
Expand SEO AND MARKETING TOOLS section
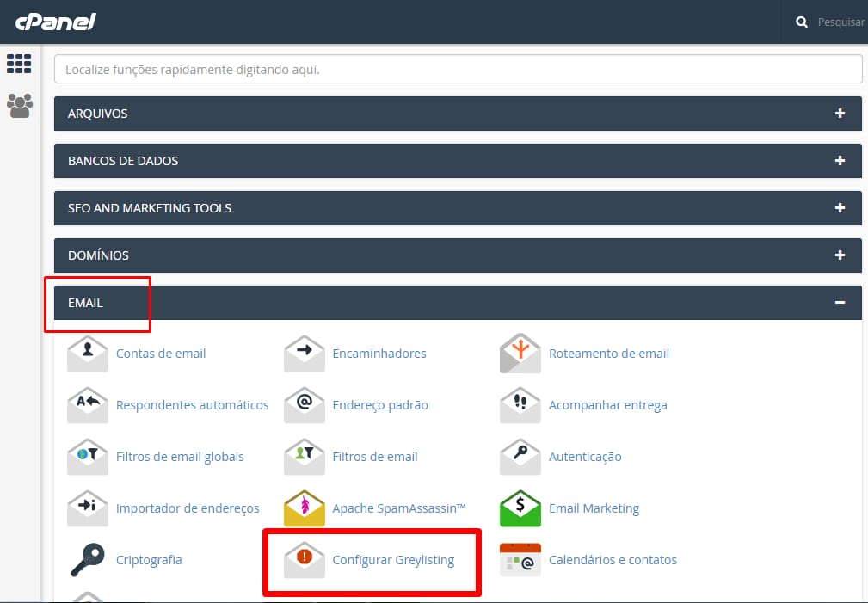[840, 208]
